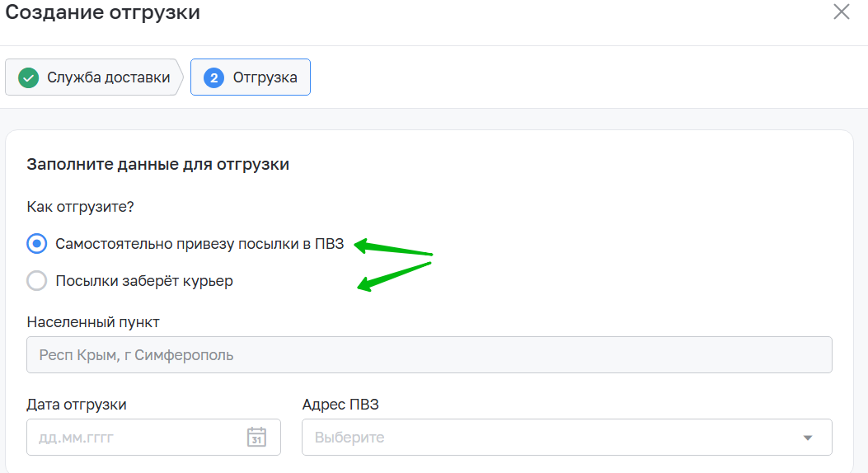Click the Самостоятельно привезу посылки в ПВЗ label
Screen dimensions: 868x473
click(x=199, y=244)
